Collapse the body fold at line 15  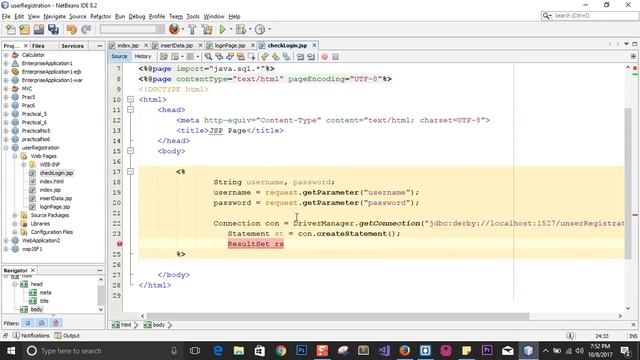tap(130, 151)
